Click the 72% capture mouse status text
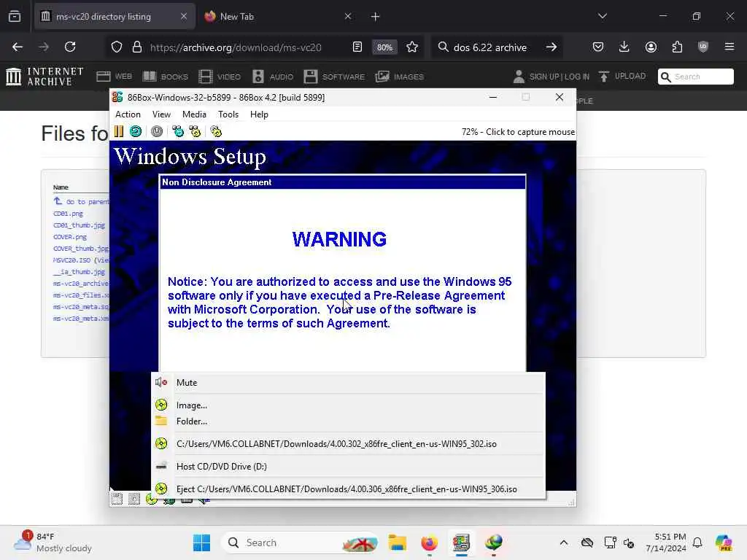747x560 pixels. 518,132
